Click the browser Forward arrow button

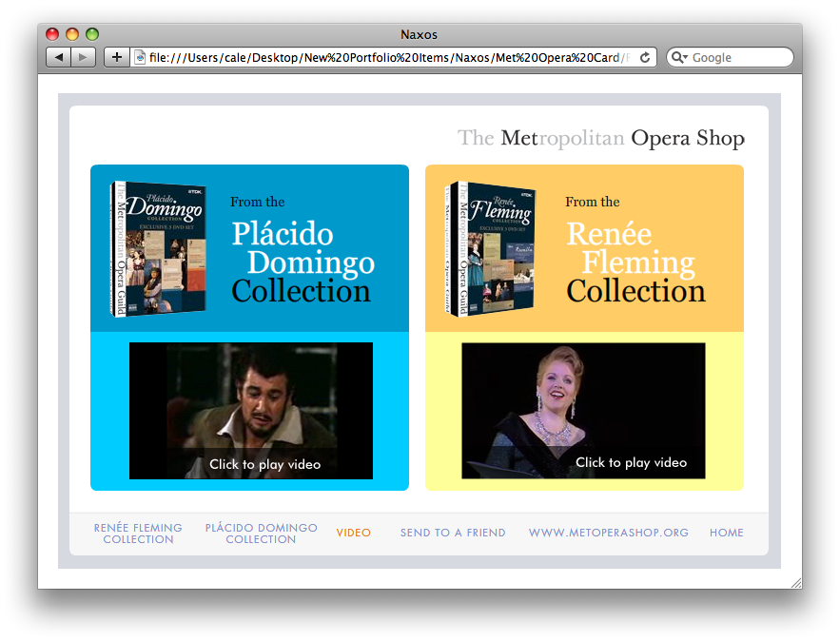tap(84, 57)
